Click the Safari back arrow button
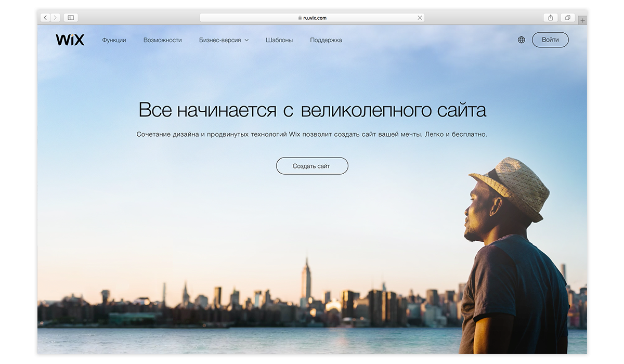 click(x=45, y=18)
